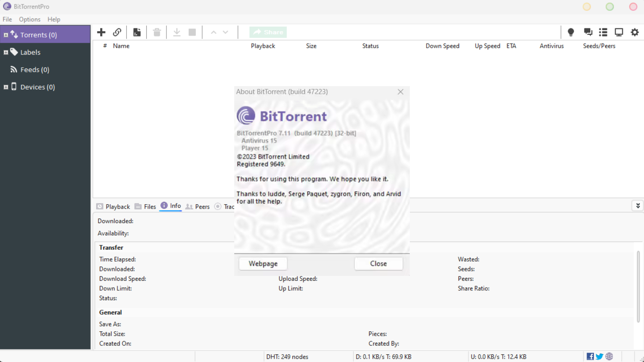This screenshot has width=644, height=362.
Task: Select Devices (0) in the sidebar
Action: click(x=45, y=87)
